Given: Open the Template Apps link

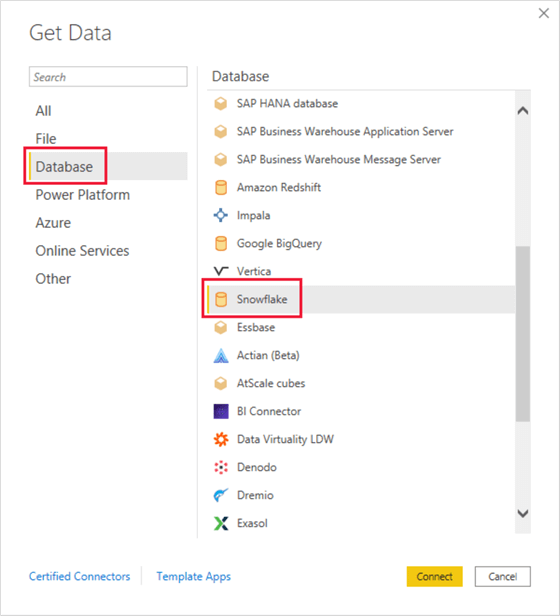Looking at the screenshot, I should [x=194, y=576].
